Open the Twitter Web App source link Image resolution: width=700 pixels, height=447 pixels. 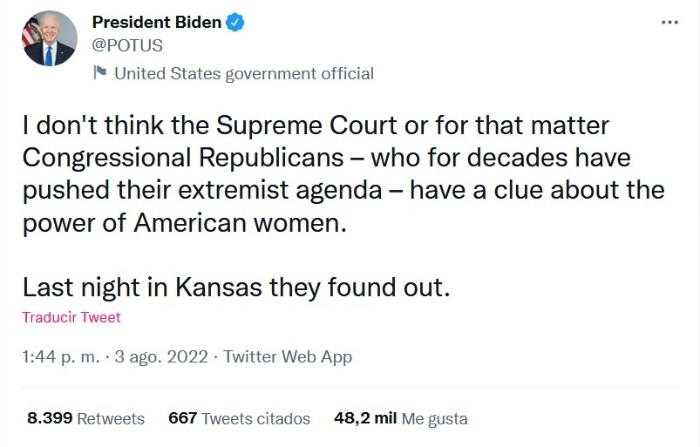(x=288, y=356)
